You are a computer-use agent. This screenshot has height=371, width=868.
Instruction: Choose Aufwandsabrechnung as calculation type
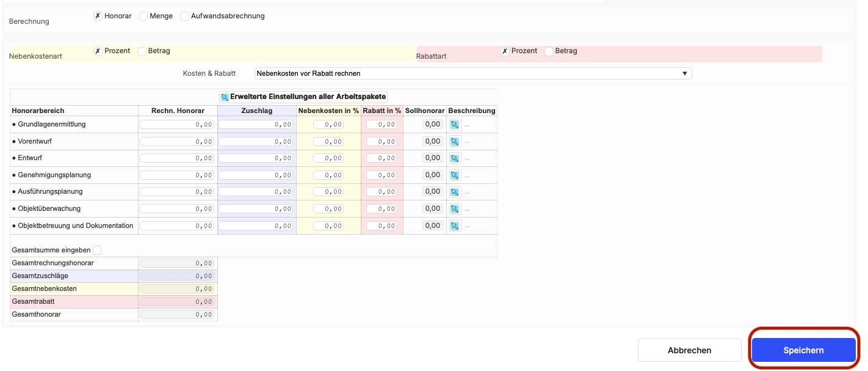(185, 17)
